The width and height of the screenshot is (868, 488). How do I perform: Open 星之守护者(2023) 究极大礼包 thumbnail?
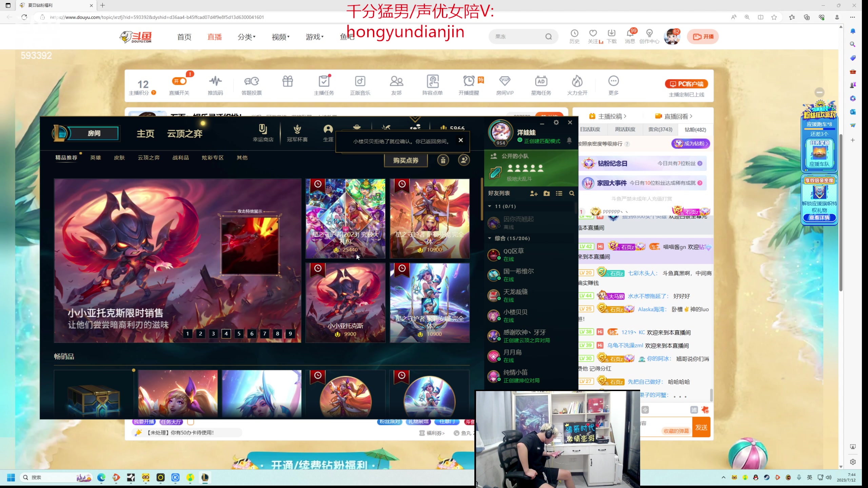[346, 218]
